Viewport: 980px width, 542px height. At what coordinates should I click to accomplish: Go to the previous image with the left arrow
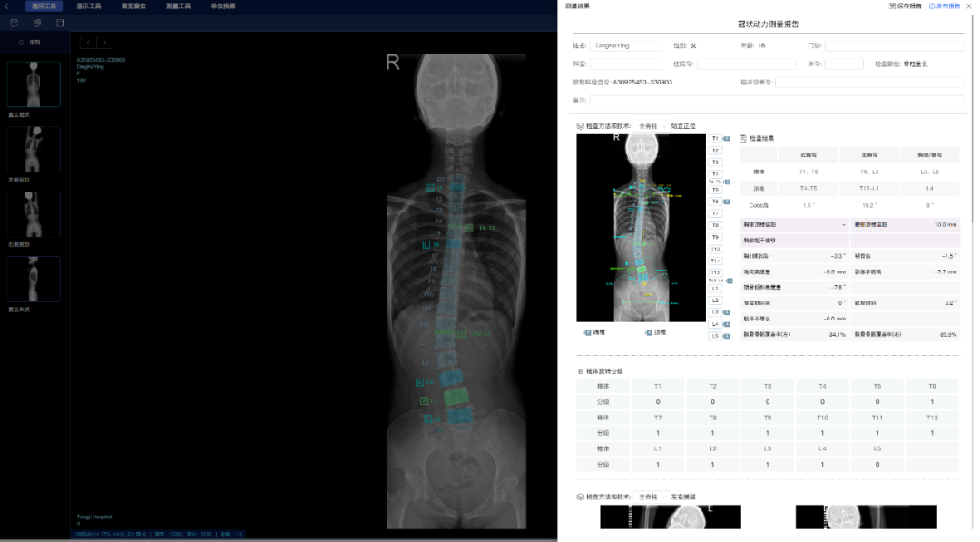click(88, 43)
